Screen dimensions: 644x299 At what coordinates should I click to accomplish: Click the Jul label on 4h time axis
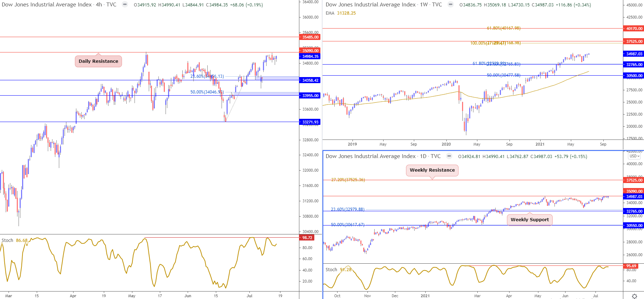pos(249,296)
